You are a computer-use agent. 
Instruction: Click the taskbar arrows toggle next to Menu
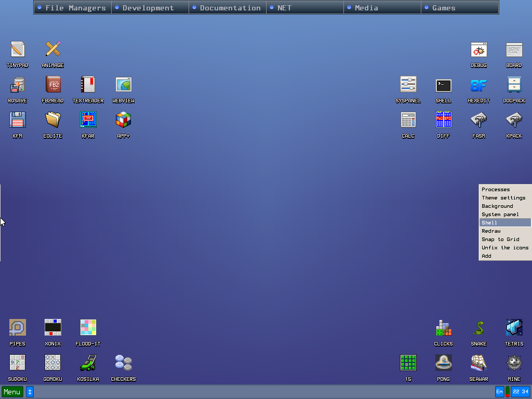[x=30, y=392]
